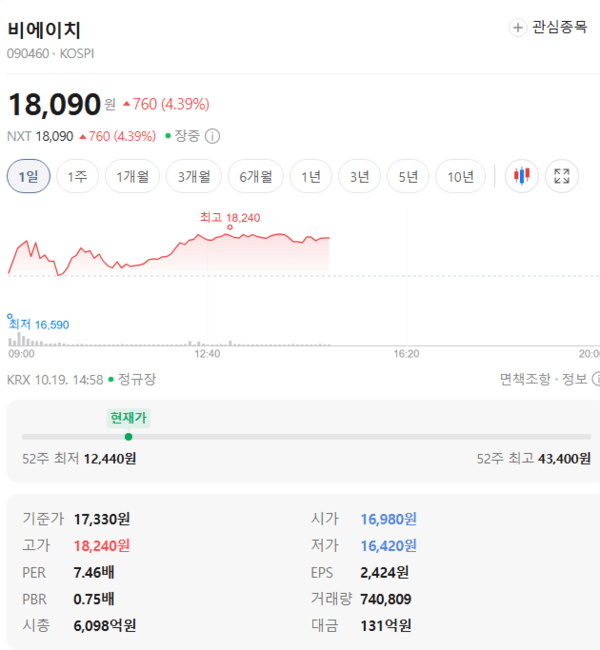
Task: Select the 3개월 chart period
Action: point(194,176)
